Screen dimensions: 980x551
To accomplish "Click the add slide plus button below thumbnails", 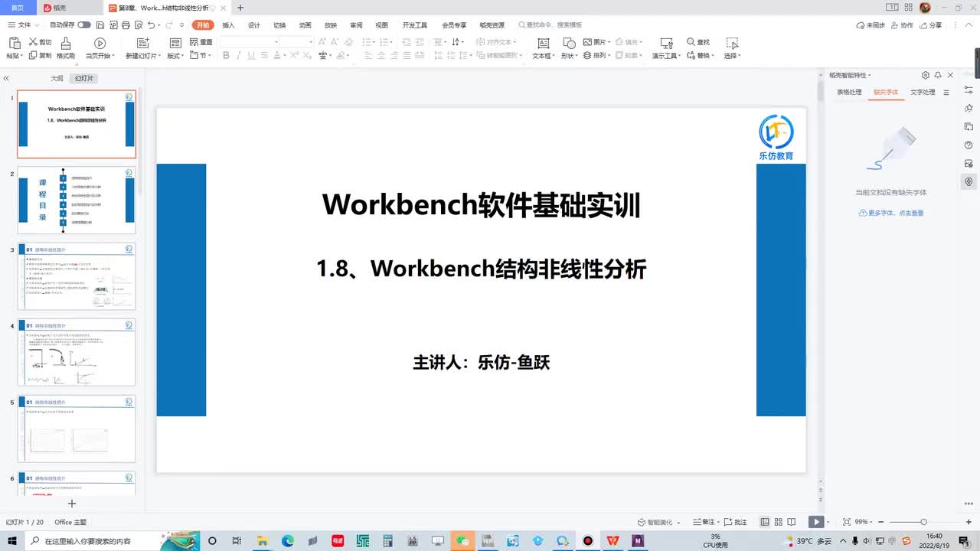I will pos(72,504).
